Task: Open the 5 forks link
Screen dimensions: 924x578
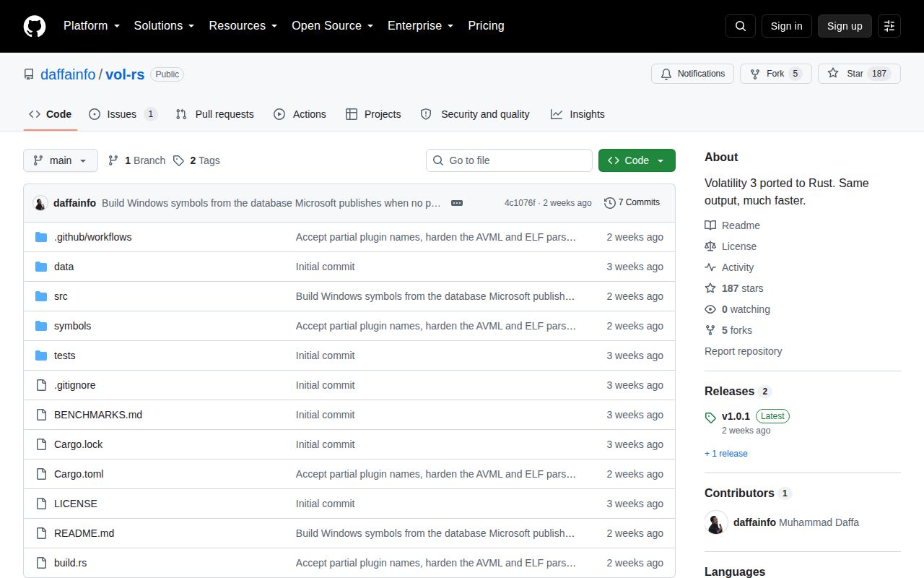Action: point(728,330)
